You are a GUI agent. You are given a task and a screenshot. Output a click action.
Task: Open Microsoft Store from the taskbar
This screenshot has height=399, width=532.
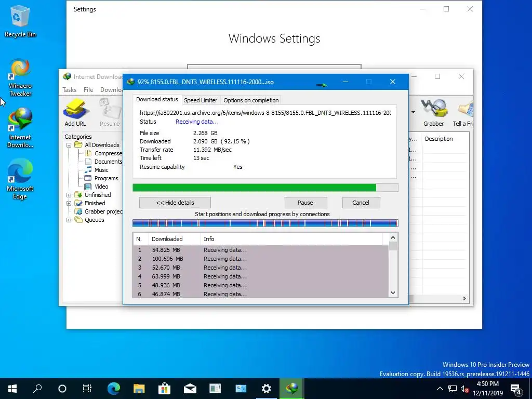click(x=164, y=389)
